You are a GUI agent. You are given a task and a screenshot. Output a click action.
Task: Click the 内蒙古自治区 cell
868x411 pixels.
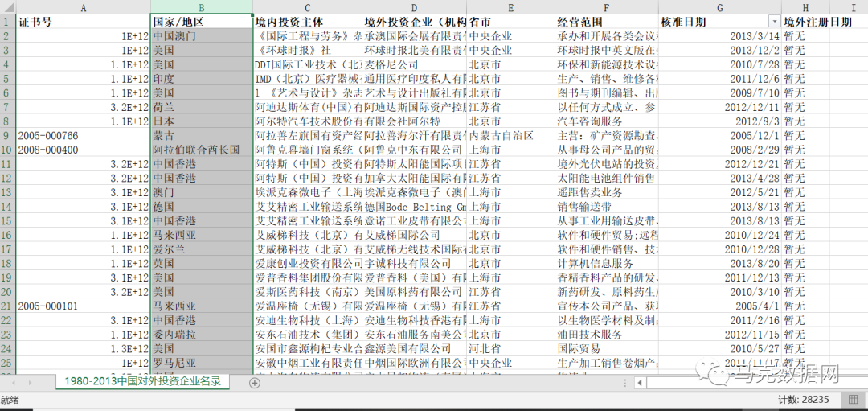point(511,135)
